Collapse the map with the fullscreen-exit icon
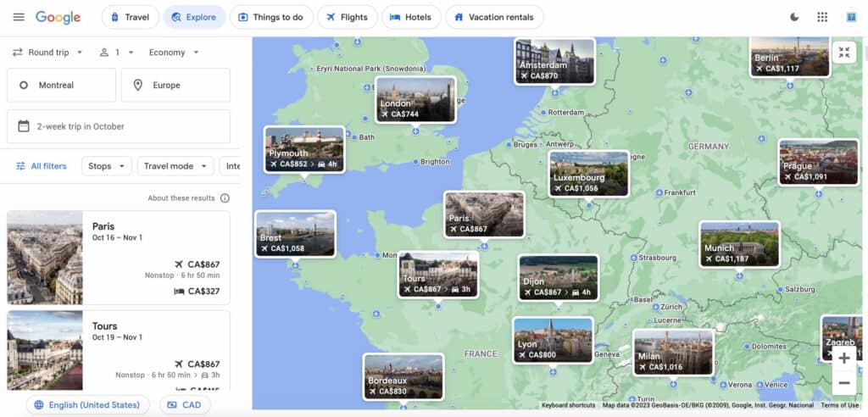This screenshot has height=417, width=868. 843,53
